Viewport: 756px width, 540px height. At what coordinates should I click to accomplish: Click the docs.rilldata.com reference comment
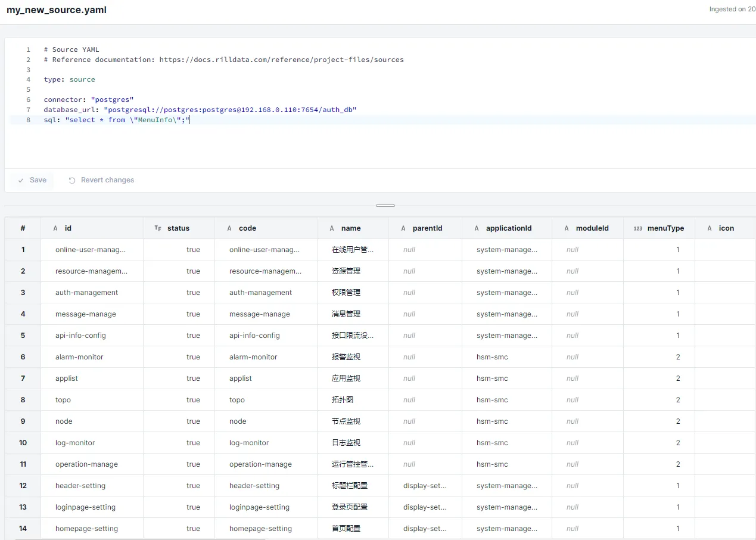[223, 60]
